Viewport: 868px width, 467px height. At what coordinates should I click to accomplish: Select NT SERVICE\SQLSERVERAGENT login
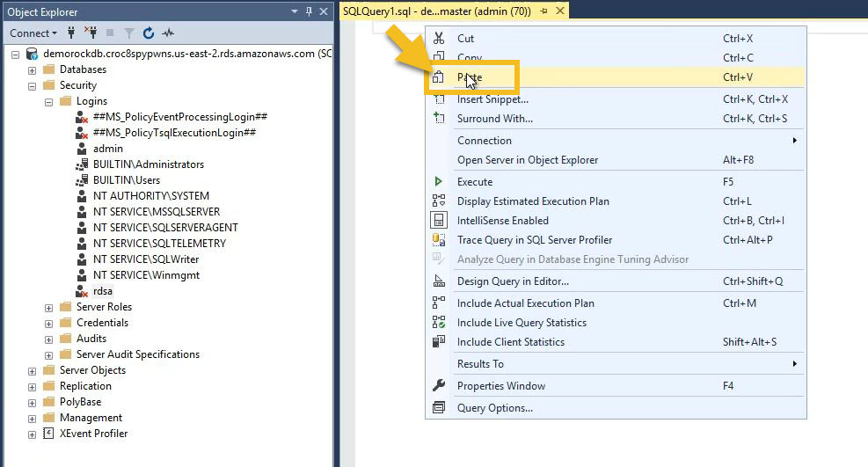point(165,228)
